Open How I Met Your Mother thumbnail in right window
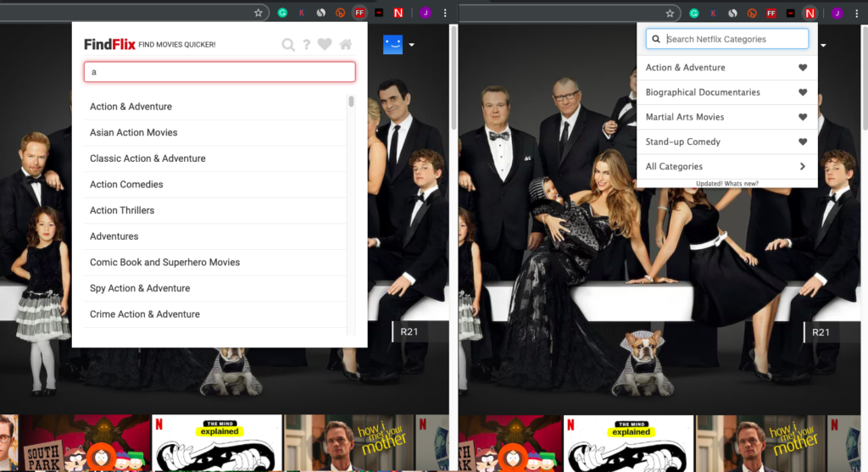The image size is (868, 472). 760,443
